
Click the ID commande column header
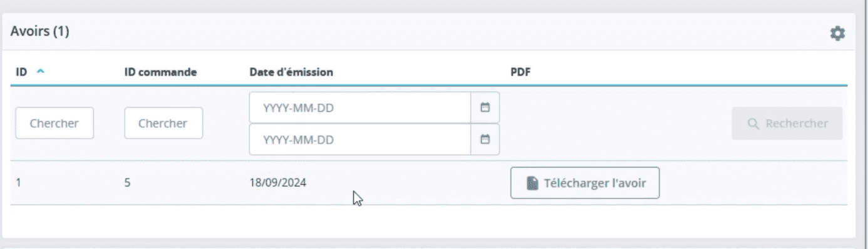pos(161,72)
